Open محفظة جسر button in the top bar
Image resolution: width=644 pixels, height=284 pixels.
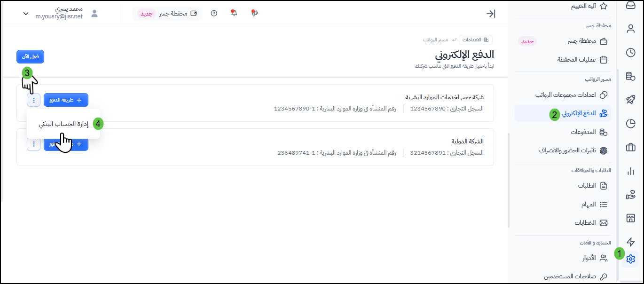click(x=167, y=14)
